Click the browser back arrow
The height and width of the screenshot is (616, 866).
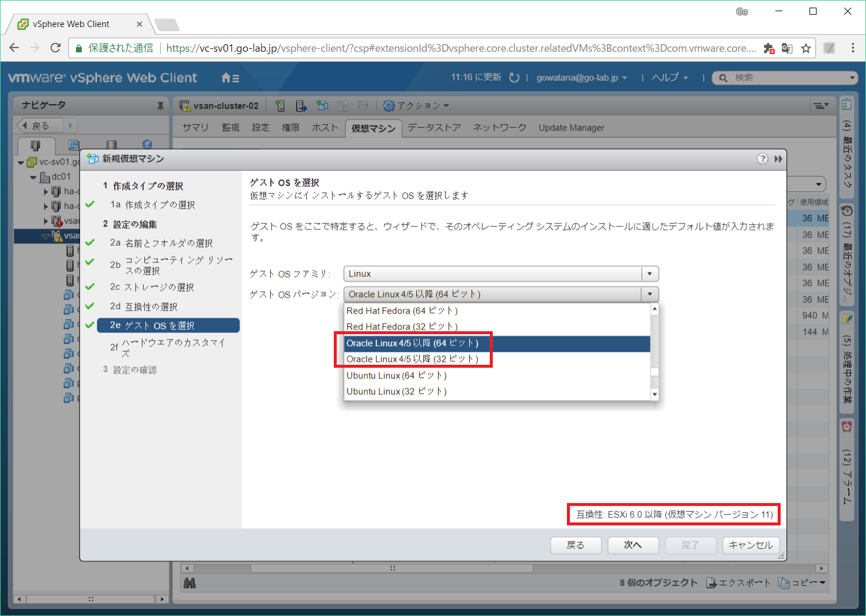point(15,48)
